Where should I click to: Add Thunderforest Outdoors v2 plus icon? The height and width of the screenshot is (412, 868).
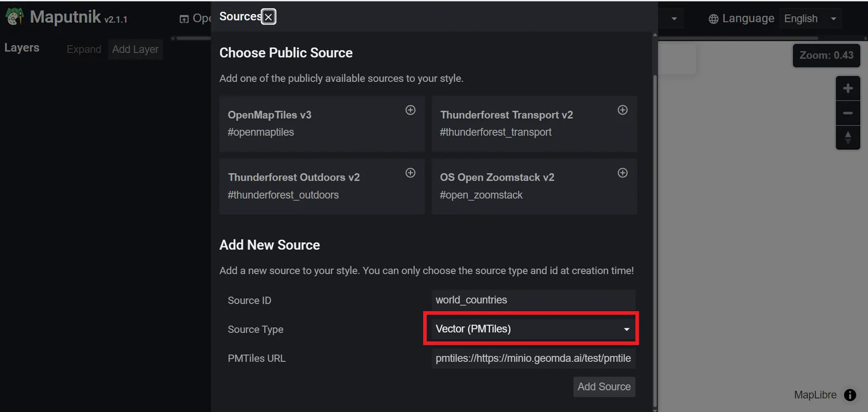pyautogui.click(x=411, y=173)
